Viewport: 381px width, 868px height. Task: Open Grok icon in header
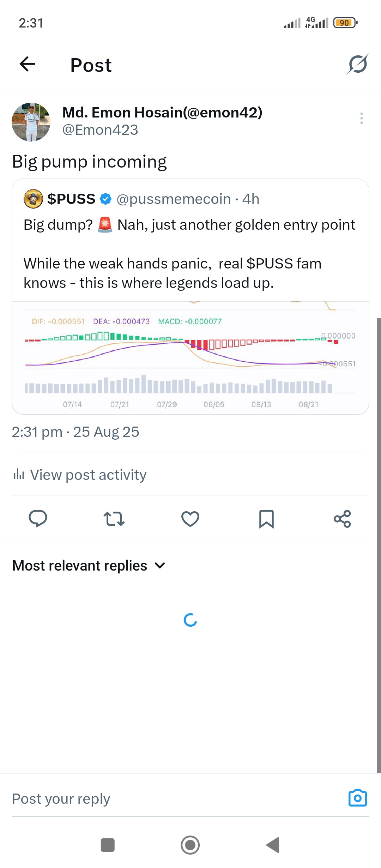[357, 64]
